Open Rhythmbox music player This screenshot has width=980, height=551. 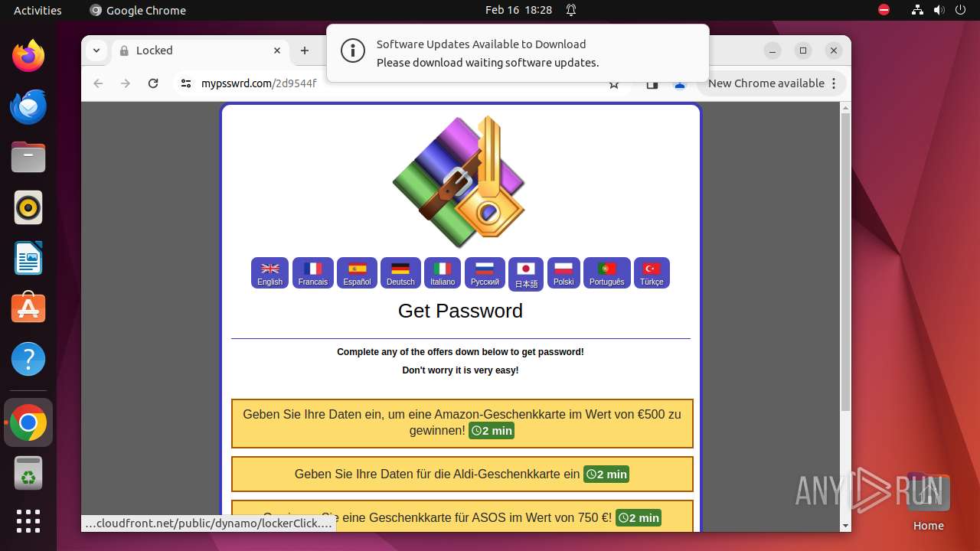(x=28, y=207)
